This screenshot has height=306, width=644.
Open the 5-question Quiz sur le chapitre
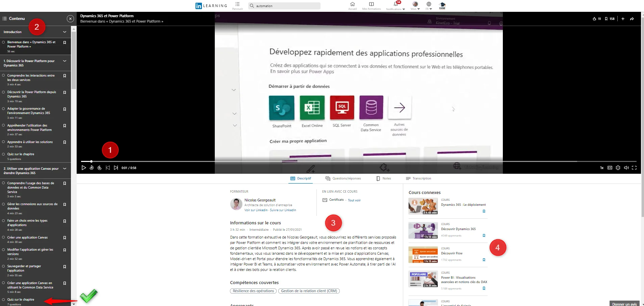[x=21, y=154]
